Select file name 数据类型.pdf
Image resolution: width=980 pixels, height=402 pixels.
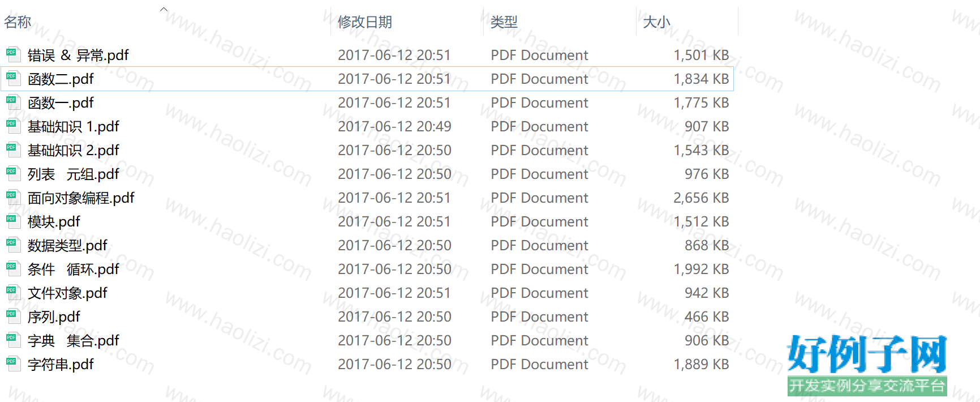[x=67, y=246]
